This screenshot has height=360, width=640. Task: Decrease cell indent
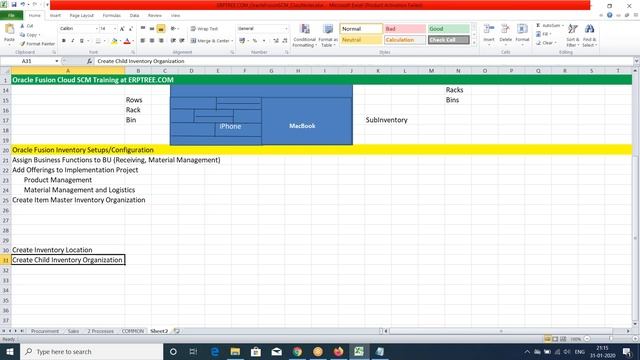tap(173, 41)
